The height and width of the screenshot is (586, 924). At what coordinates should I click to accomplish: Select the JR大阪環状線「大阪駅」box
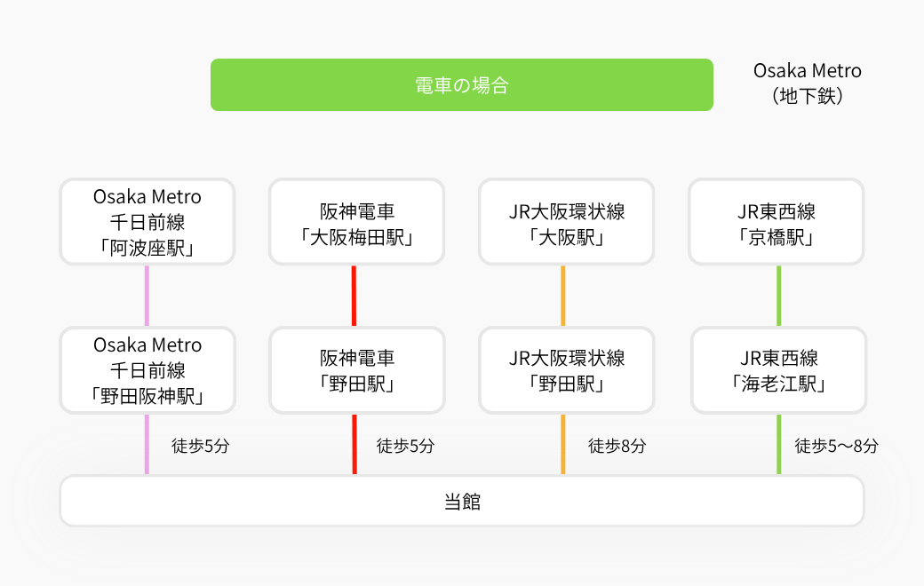pos(566,222)
